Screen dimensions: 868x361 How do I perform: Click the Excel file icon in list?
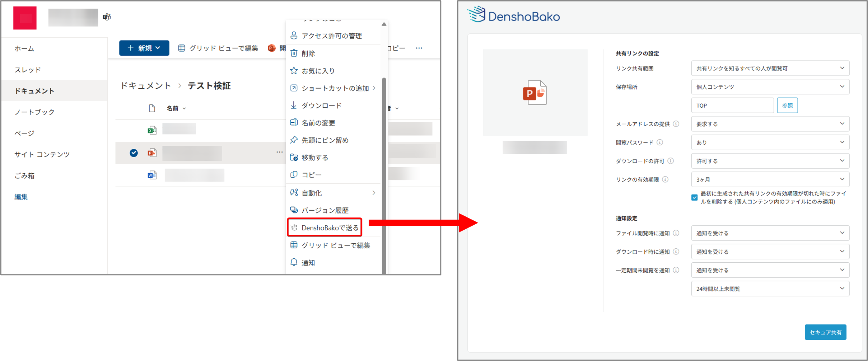[x=152, y=130]
